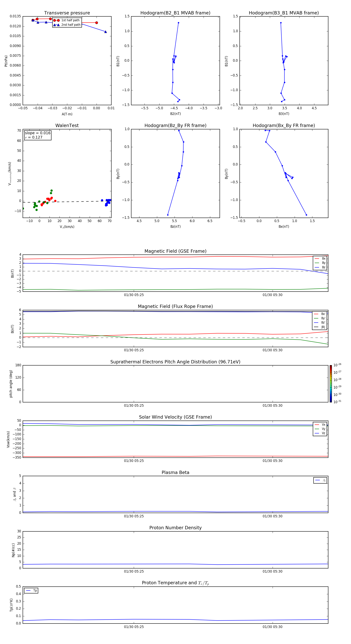
Task: Click '01/30 05:25' tick under GSE magnetic field
Action: (x=134, y=295)
